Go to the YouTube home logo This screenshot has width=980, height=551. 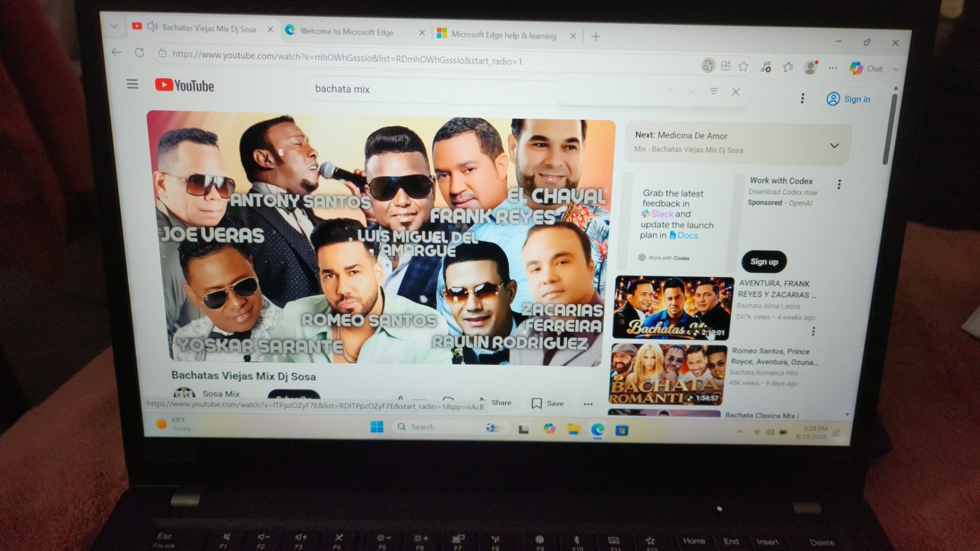click(x=184, y=85)
